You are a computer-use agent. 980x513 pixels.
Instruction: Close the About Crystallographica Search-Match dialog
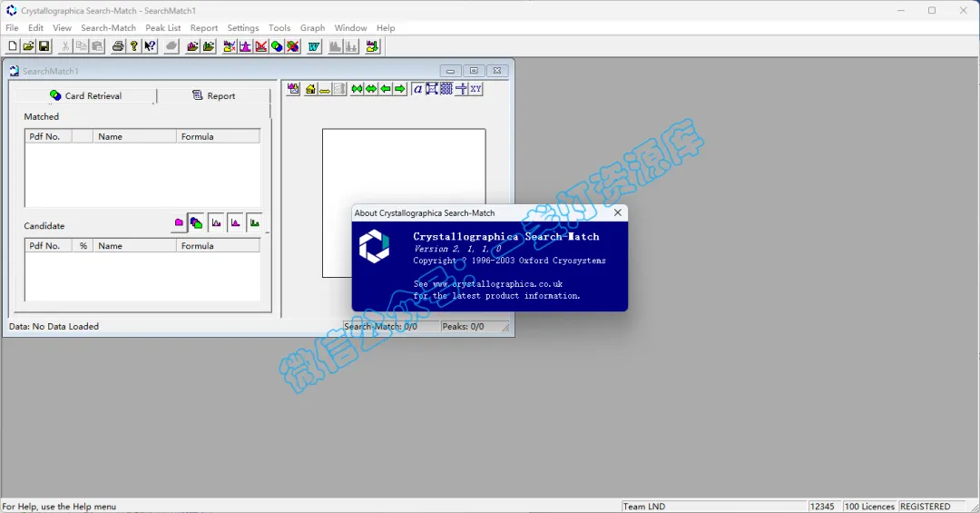(x=618, y=212)
